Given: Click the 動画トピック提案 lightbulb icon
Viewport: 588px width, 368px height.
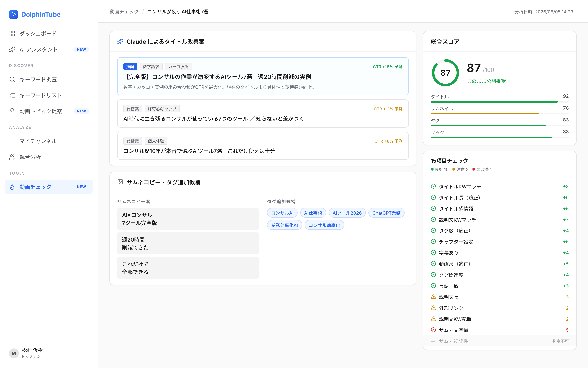Looking at the screenshot, I should click(x=12, y=111).
